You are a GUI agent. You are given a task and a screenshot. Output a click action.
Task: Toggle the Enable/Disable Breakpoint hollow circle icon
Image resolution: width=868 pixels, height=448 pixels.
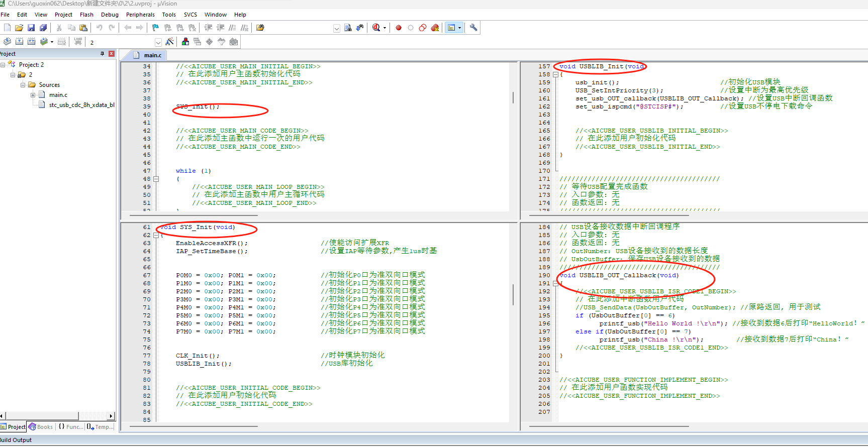click(x=411, y=28)
